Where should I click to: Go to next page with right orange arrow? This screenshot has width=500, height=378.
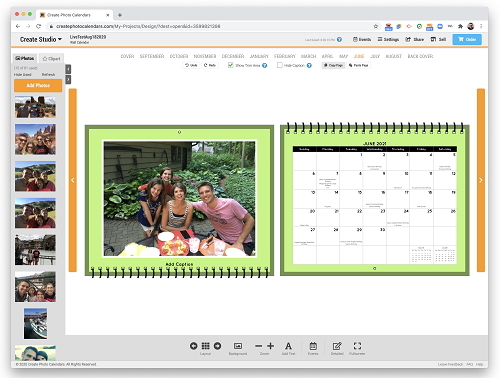coord(481,180)
